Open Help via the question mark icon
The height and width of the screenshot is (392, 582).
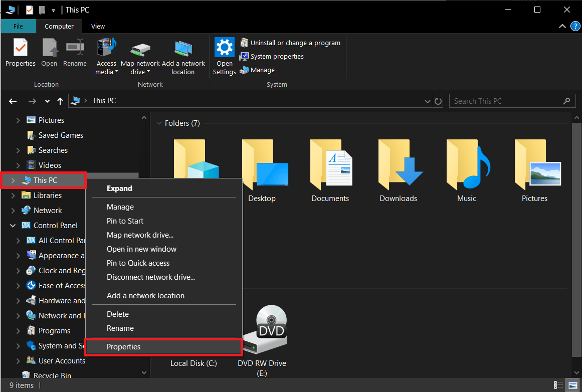pyautogui.click(x=575, y=26)
